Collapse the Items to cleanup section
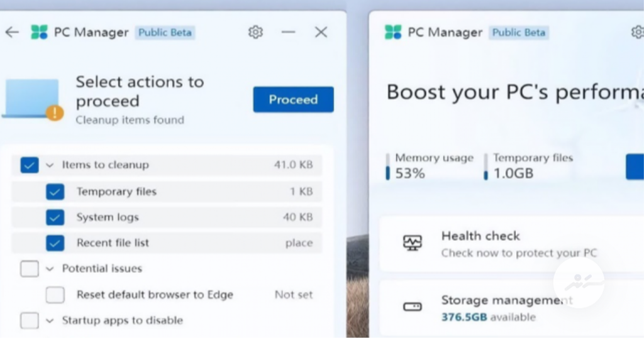This screenshot has height=338, width=644. click(50, 165)
